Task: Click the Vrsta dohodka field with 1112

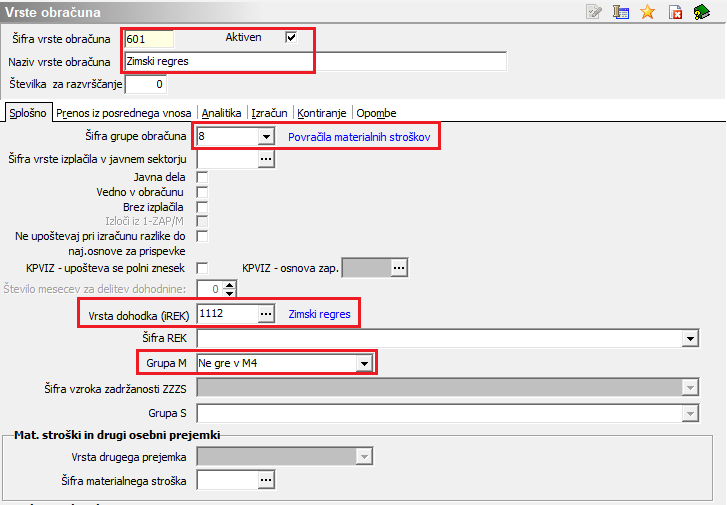Action: (x=227, y=314)
